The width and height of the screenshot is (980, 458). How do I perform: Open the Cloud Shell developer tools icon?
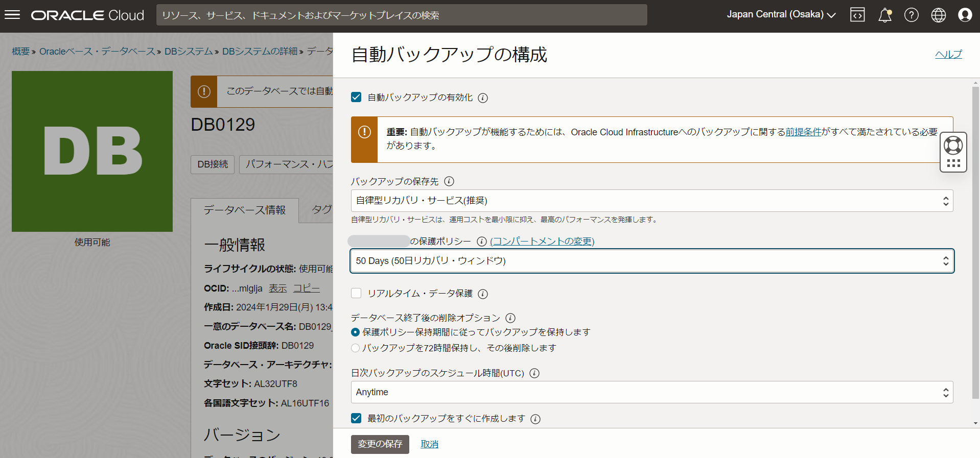click(x=857, y=15)
